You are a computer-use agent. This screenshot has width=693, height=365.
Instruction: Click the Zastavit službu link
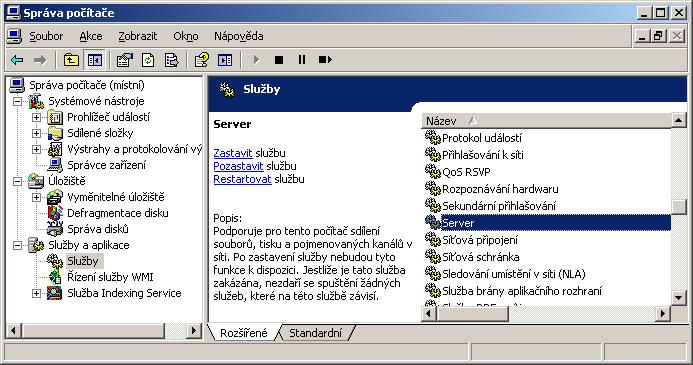(233, 153)
